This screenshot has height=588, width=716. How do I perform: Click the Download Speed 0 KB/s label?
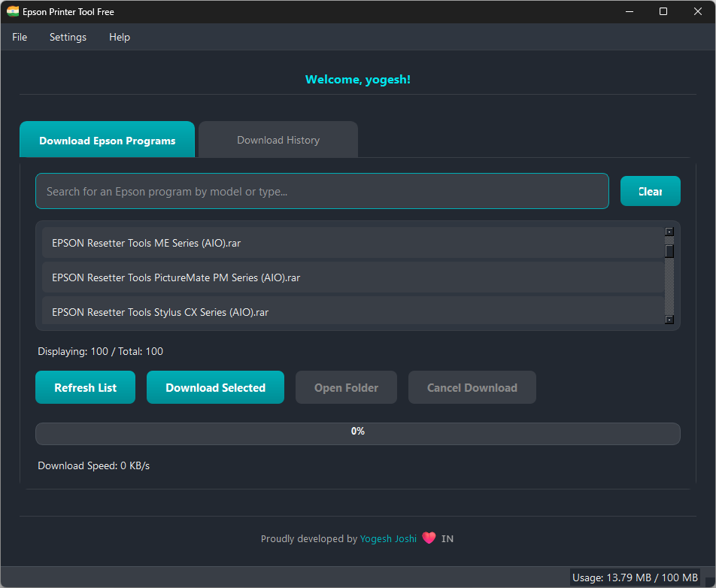[x=93, y=465]
